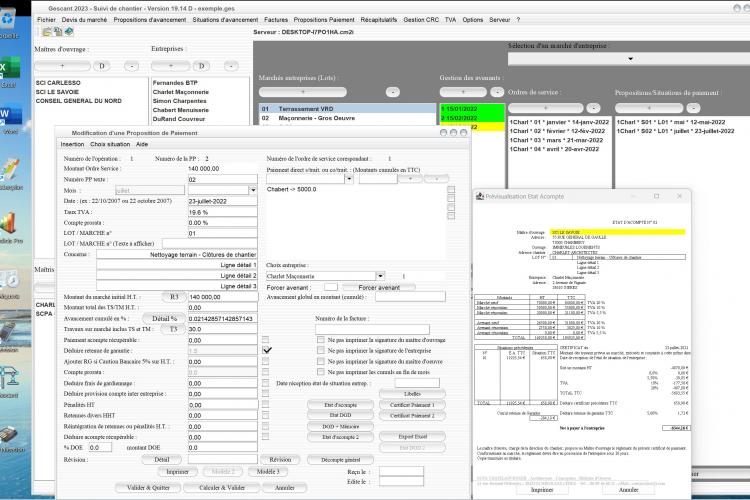Select Simon Charpentes in Entreprises list

pos(179,101)
